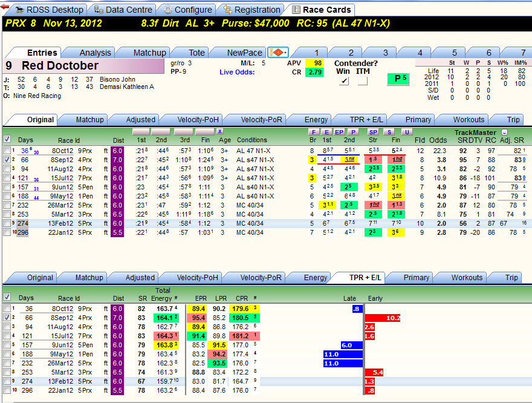Click the blank button above the Fin column
The height and width of the screenshot is (403, 532).
pyautogui.click(x=205, y=132)
